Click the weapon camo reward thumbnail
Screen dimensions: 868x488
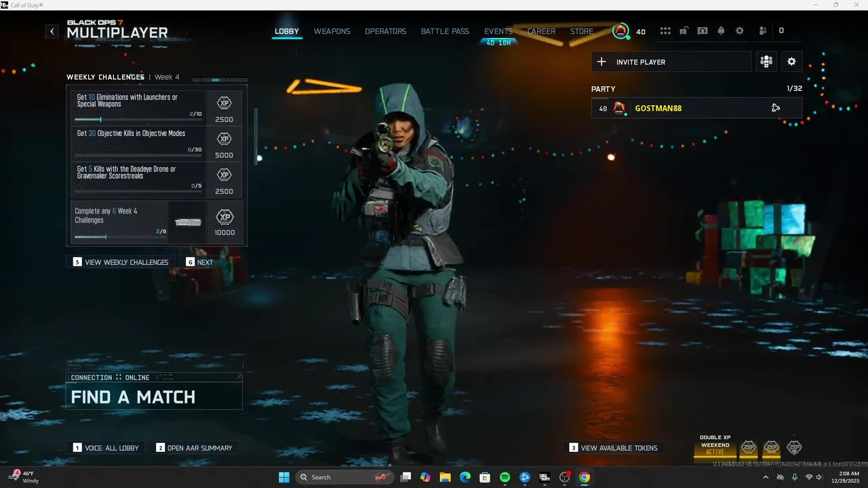pos(188,222)
